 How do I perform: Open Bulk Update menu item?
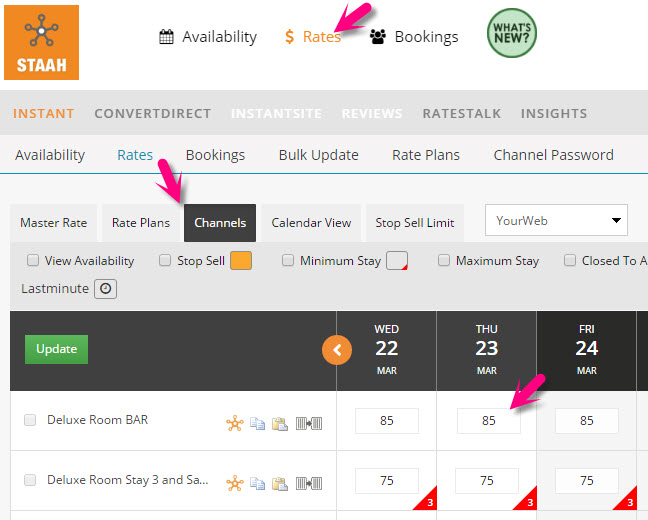pyautogui.click(x=319, y=155)
